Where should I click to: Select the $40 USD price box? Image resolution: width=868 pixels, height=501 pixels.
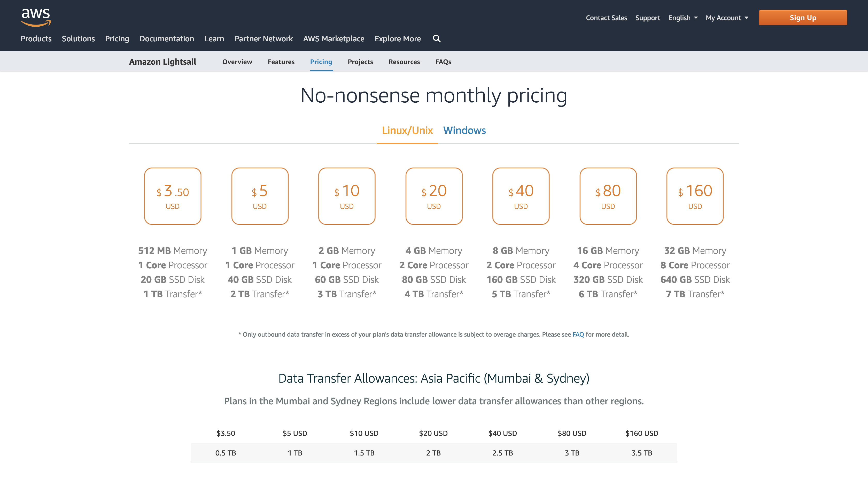[x=521, y=196]
